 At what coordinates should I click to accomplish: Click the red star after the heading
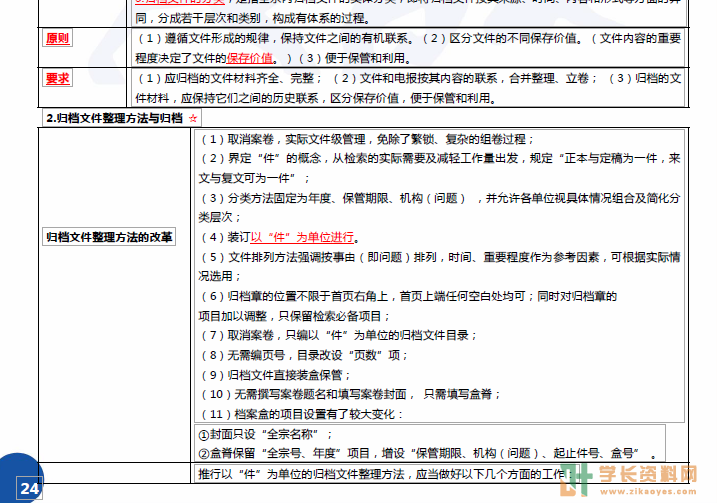(193, 118)
